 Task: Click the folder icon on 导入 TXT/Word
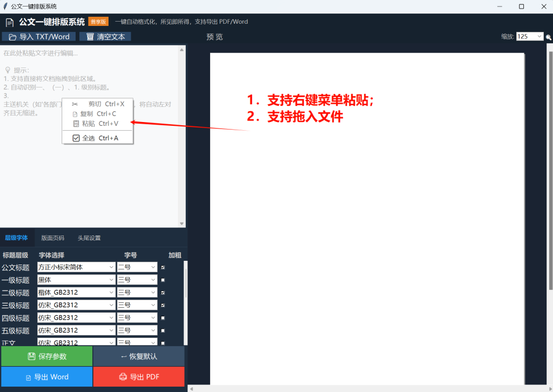click(13, 37)
